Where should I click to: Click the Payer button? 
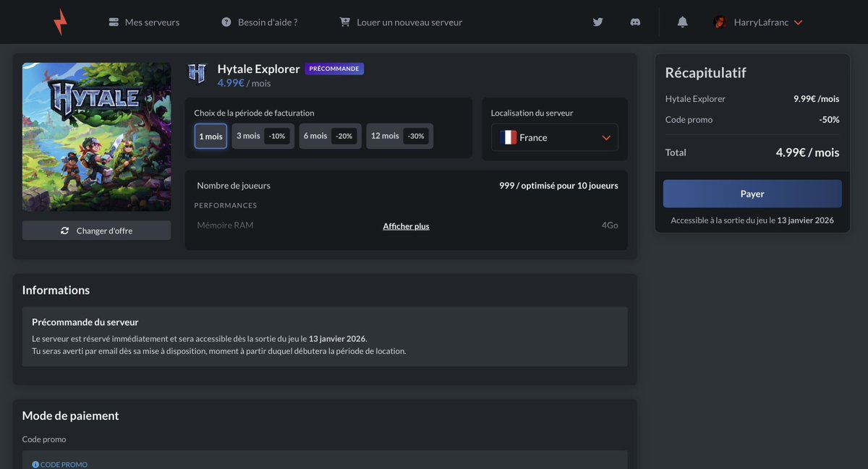[752, 194]
